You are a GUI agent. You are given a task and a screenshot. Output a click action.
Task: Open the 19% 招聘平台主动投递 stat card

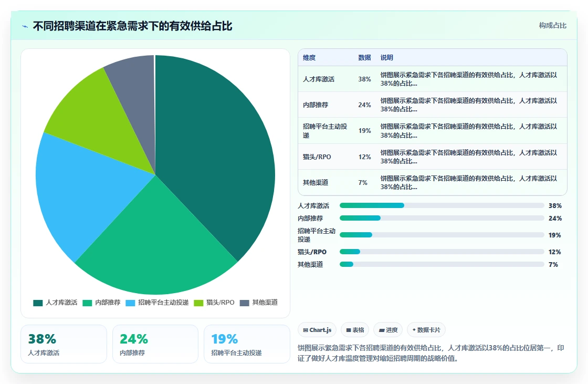[247, 344]
